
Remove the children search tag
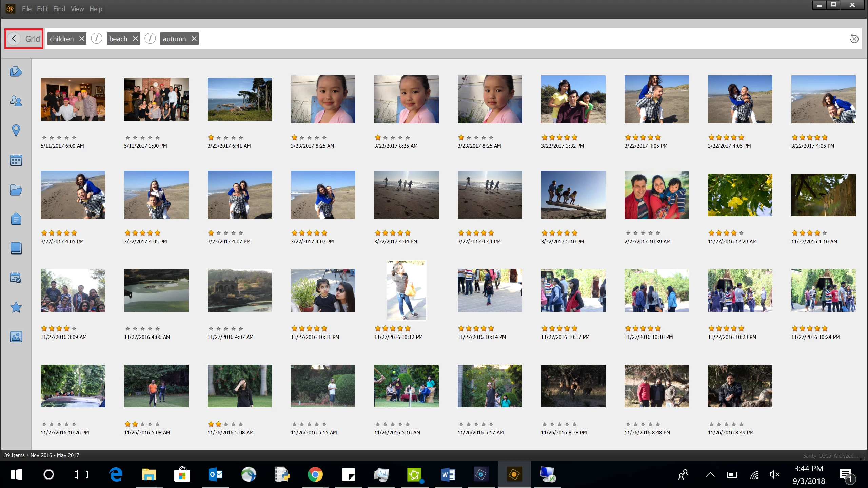click(x=82, y=39)
